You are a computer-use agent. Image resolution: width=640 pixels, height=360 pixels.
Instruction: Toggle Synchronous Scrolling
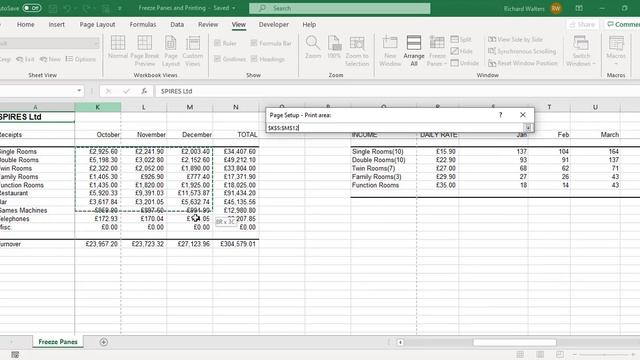522,51
